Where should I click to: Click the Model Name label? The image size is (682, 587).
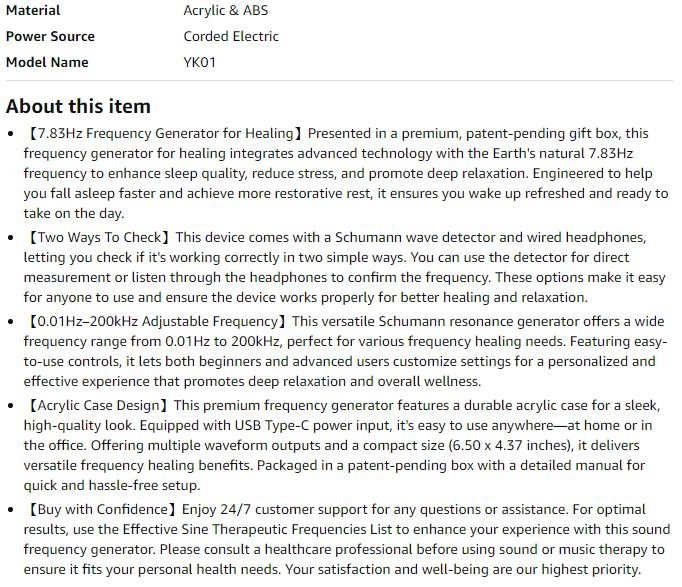click(x=47, y=62)
